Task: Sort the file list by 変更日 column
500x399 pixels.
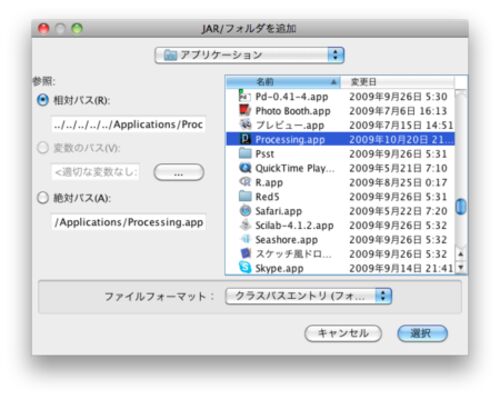Action: tap(397, 82)
